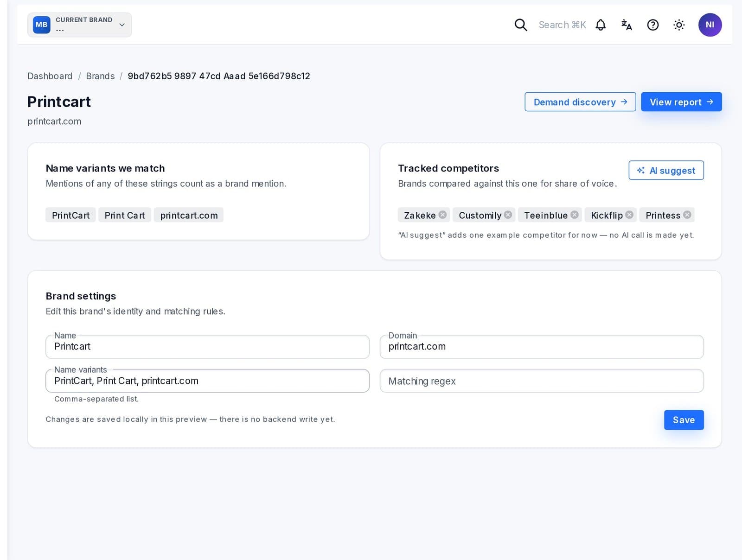Image resolution: width=742 pixels, height=560 pixels.
Task: Focus the Matching regex field
Action: (542, 381)
